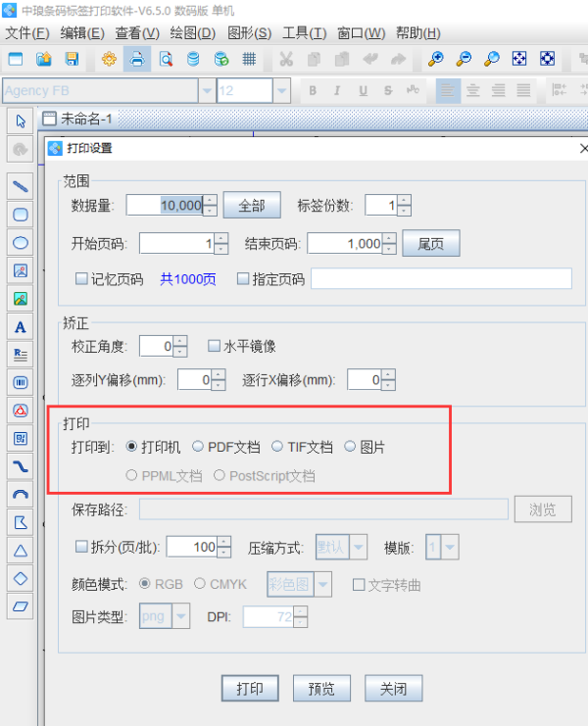Click the save document icon in toolbar
The image size is (588, 726).
click(x=71, y=59)
